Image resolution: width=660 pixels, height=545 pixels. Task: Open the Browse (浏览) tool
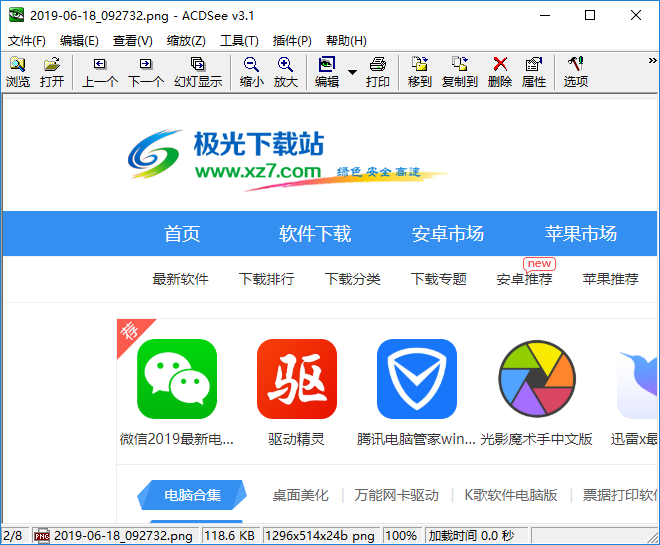pos(18,72)
